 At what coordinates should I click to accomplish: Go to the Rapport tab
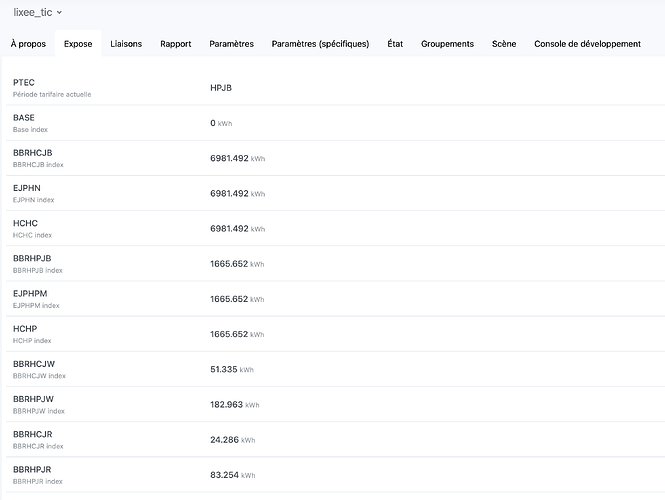[176, 44]
